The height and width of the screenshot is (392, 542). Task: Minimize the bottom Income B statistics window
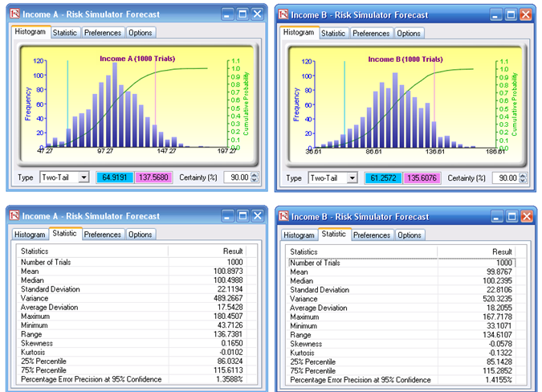[x=496, y=217]
